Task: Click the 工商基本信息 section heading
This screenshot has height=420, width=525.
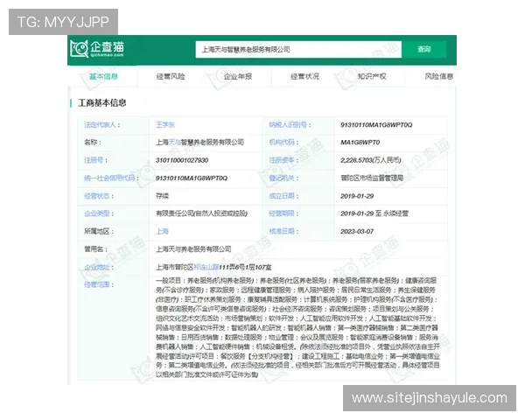Action: tap(102, 103)
